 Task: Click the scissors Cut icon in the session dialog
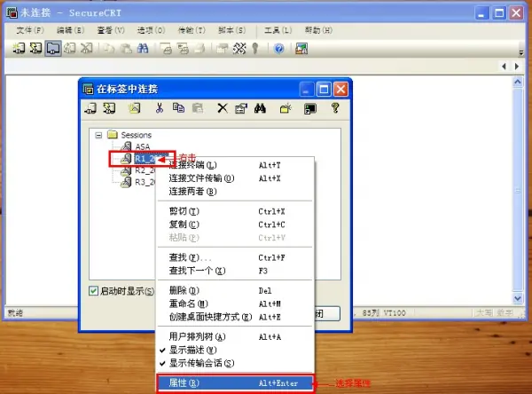pos(159,108)
